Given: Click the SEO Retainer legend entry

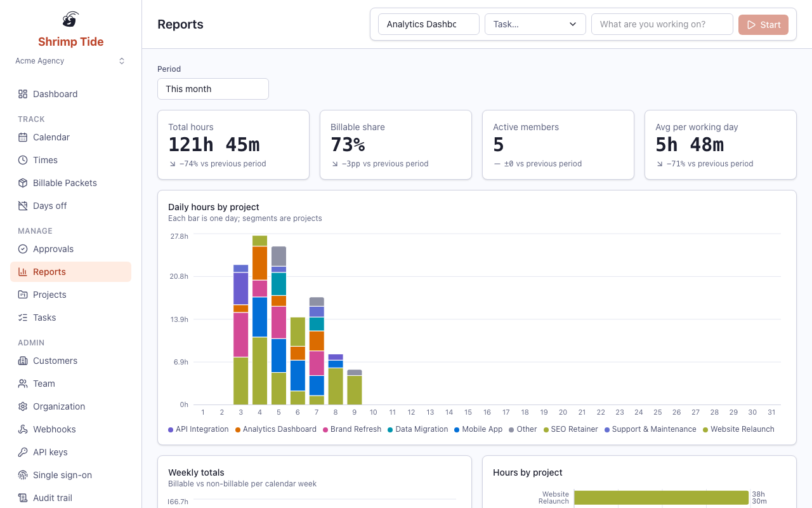Looking at the screenshot, I should (571, 429).
